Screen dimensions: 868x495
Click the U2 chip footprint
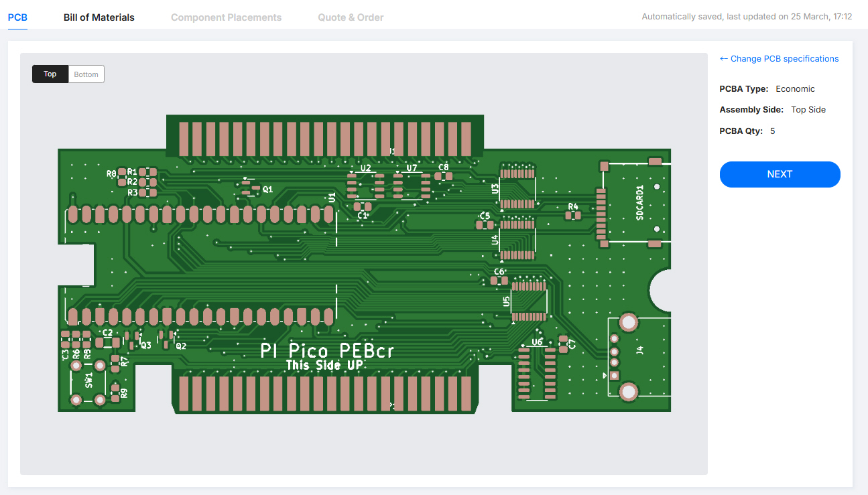[365, 186]
